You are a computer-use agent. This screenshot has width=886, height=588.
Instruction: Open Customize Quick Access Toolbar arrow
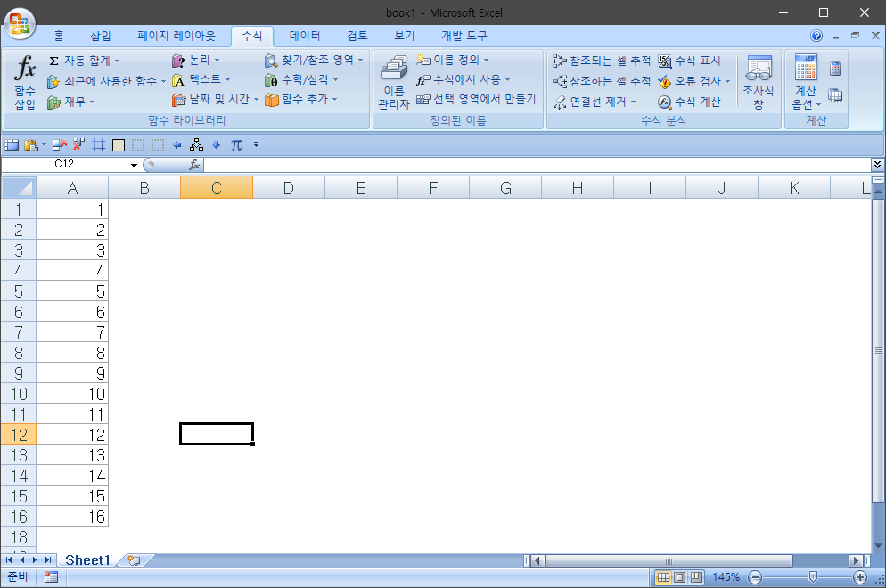[256, 145]
